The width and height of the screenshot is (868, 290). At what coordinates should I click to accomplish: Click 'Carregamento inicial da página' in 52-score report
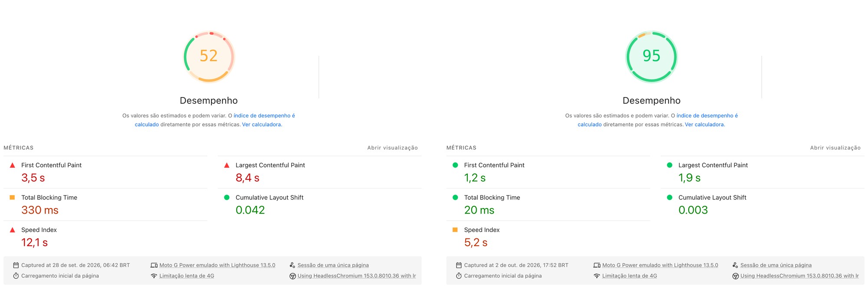click(60, 276)
